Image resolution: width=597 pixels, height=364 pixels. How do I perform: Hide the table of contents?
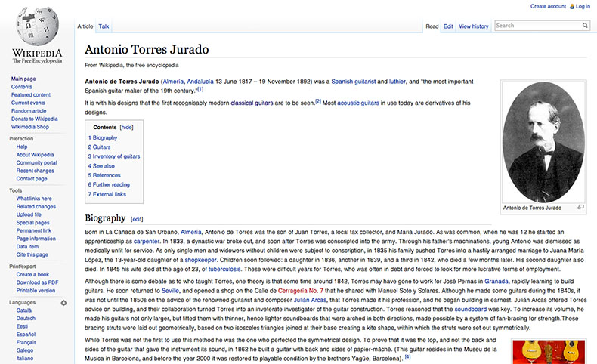coord(126,128)
